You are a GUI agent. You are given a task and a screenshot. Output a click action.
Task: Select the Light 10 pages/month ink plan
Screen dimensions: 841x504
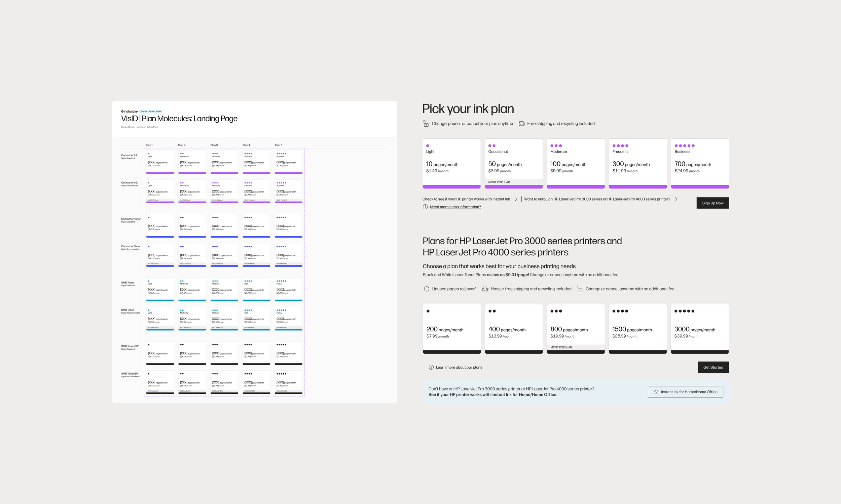click(451, 162)
